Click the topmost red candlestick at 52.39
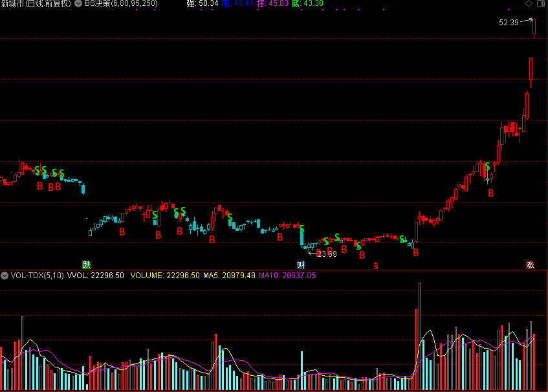 coord(534,27)
